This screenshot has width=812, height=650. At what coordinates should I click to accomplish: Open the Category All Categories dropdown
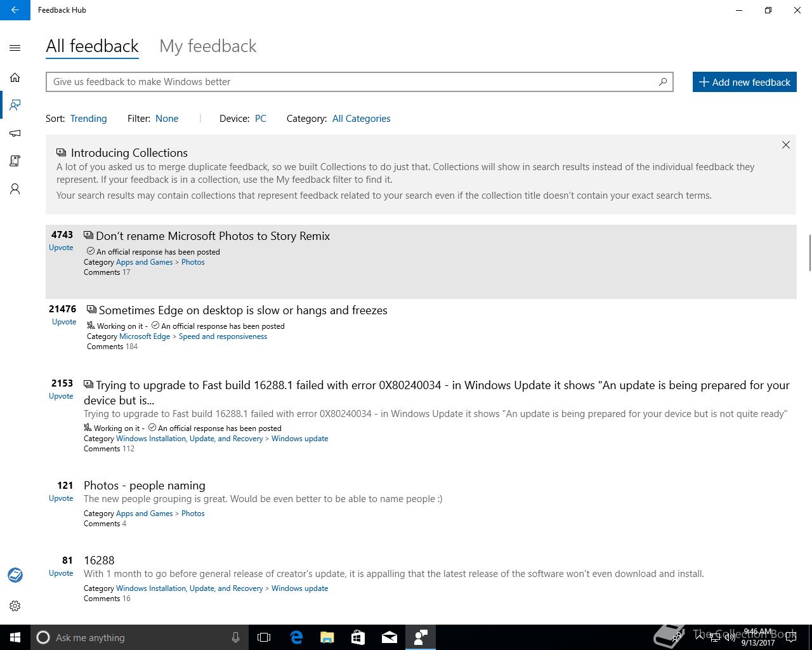point(361,118)
